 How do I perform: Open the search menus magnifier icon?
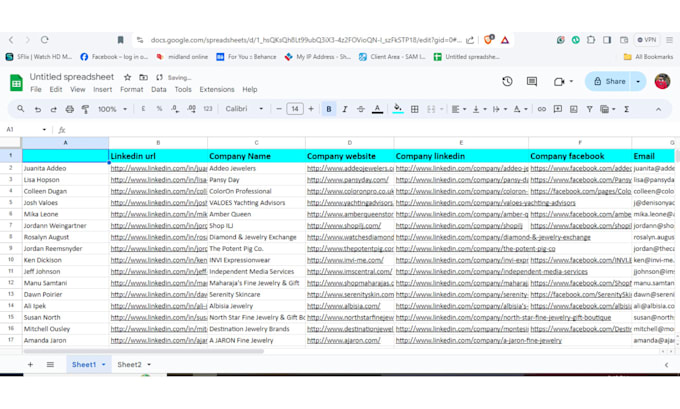pos(20,109)
